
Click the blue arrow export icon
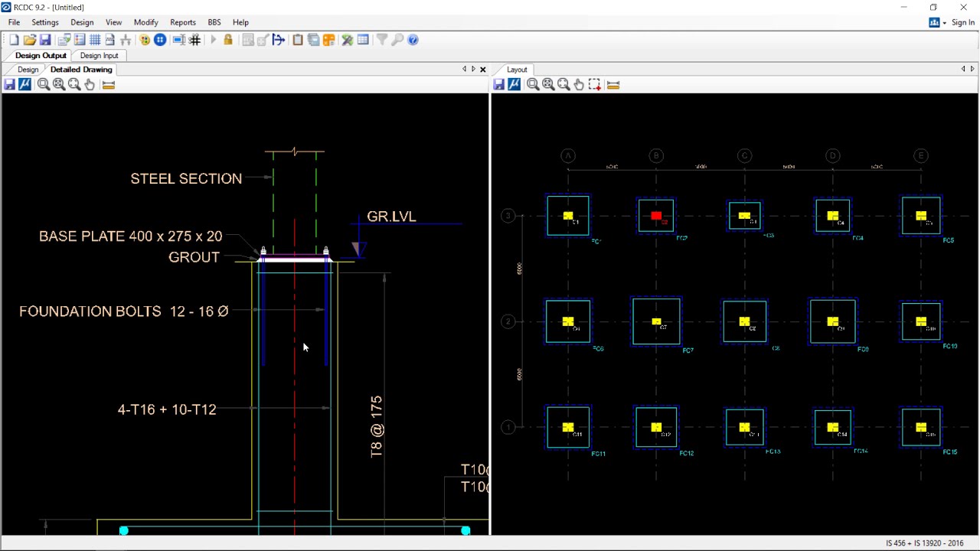(279, 40)
